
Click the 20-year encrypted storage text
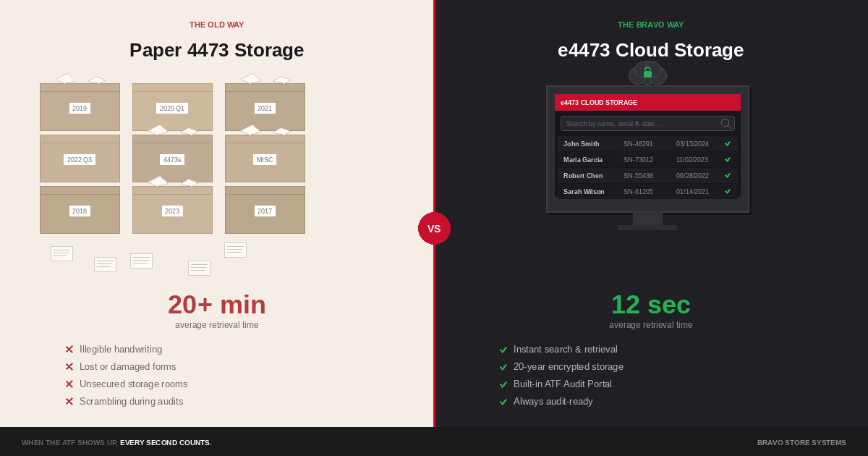tap(569, 367)
